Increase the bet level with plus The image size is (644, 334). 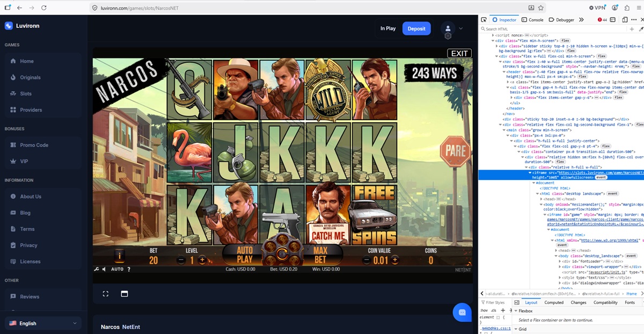[x=202, y=260]
